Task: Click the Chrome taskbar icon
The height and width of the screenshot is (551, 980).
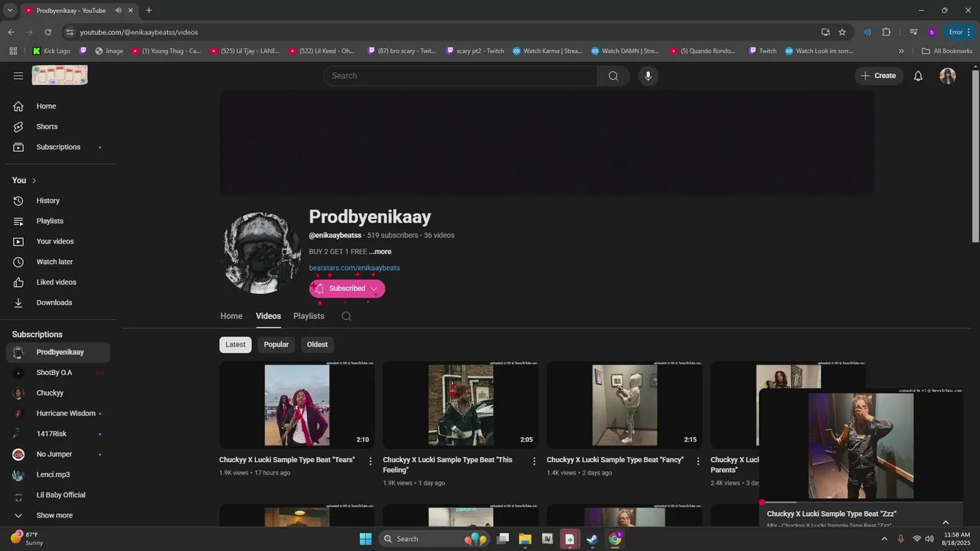Action: (615, 539)
